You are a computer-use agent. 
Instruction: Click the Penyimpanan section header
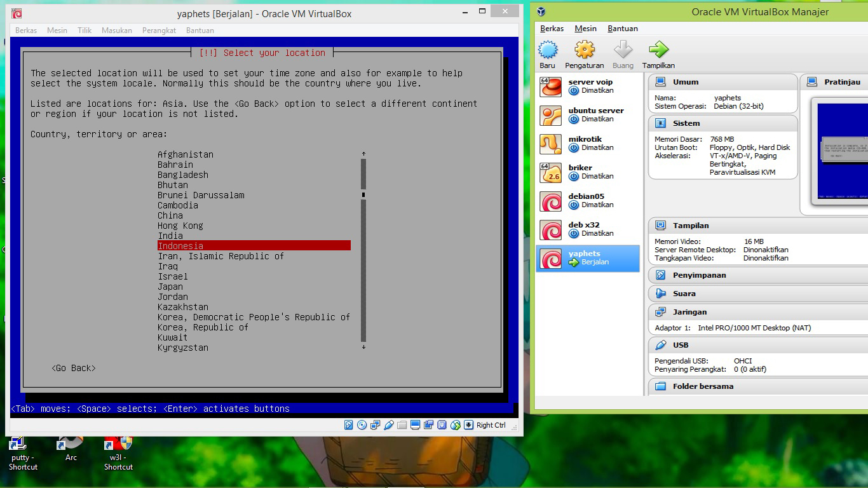(759, 275)
